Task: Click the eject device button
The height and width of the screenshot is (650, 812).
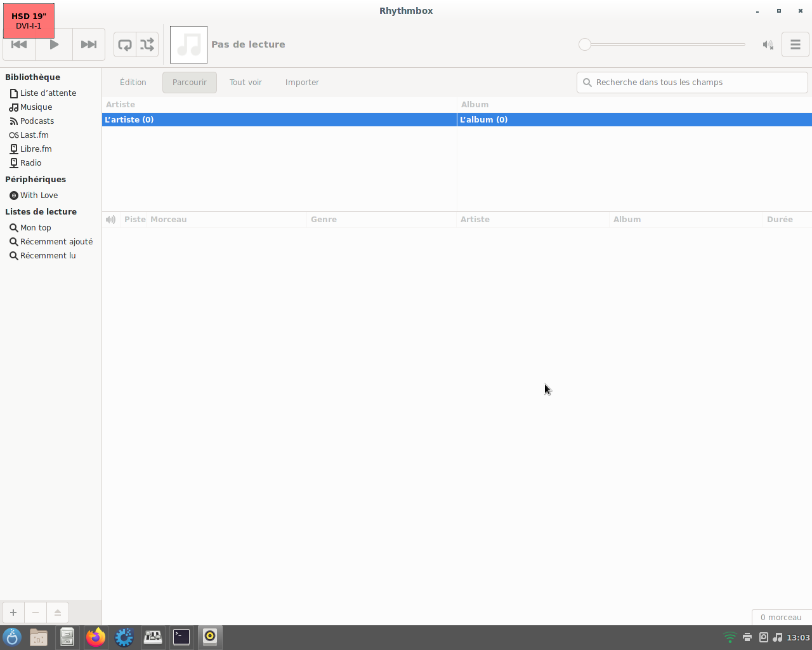Action: (58, 613)
